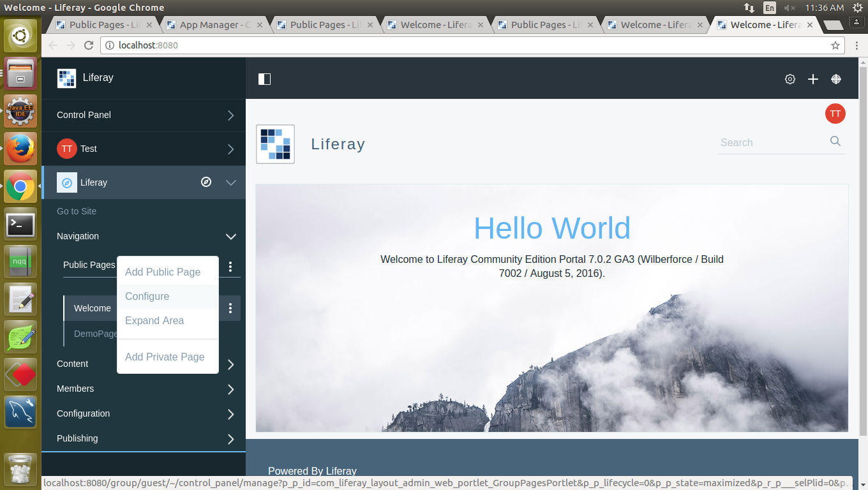This screenshot has width=868, height=490.
Task: Open the text editor notepad dock icon
Action: point(20,299)
